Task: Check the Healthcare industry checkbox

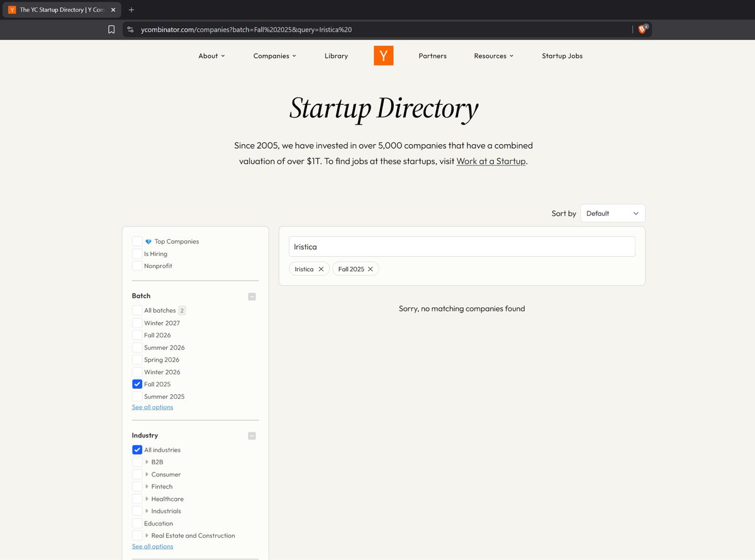Action: [x=137, y=499]
